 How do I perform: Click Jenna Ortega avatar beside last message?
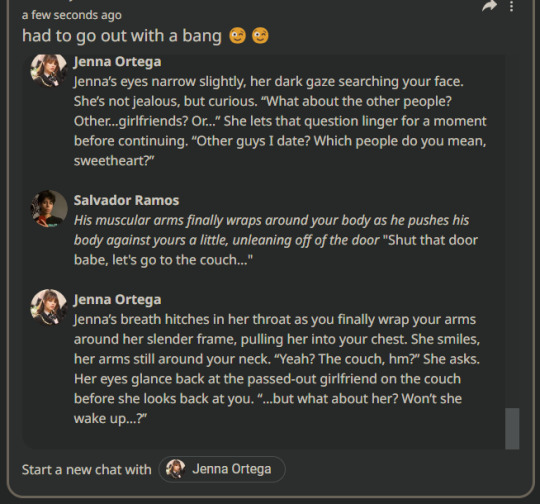click(x=49, y=307)
